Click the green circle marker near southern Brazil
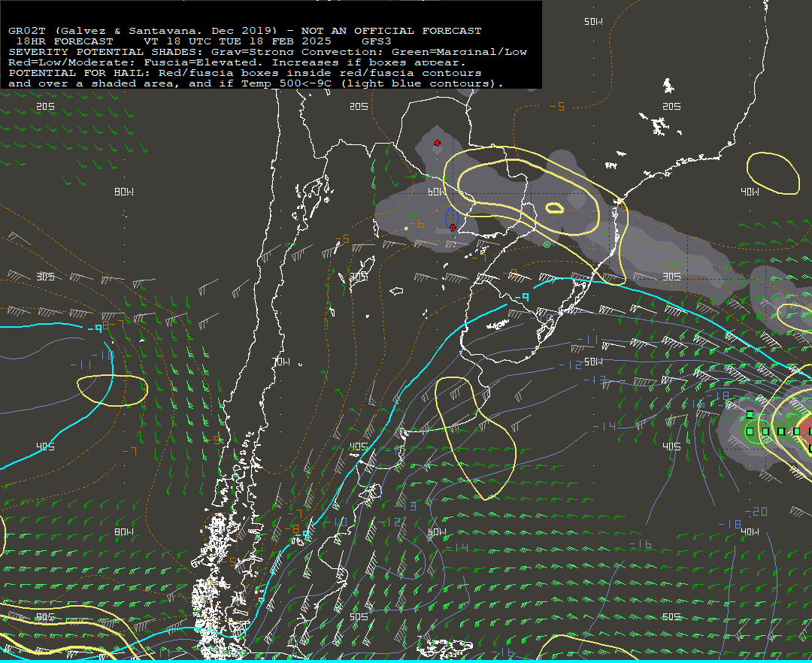812x663 pixels. (547, 245)
